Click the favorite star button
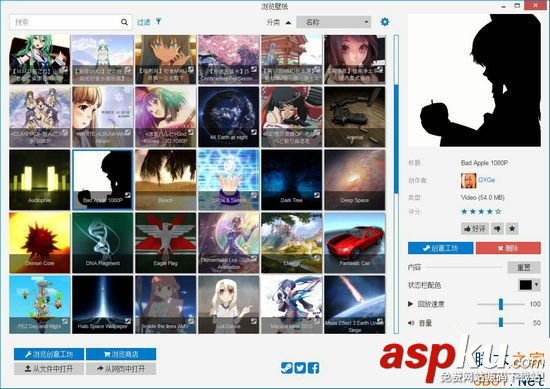Viewport: 550px width, 389px height. tap(512, 229)
